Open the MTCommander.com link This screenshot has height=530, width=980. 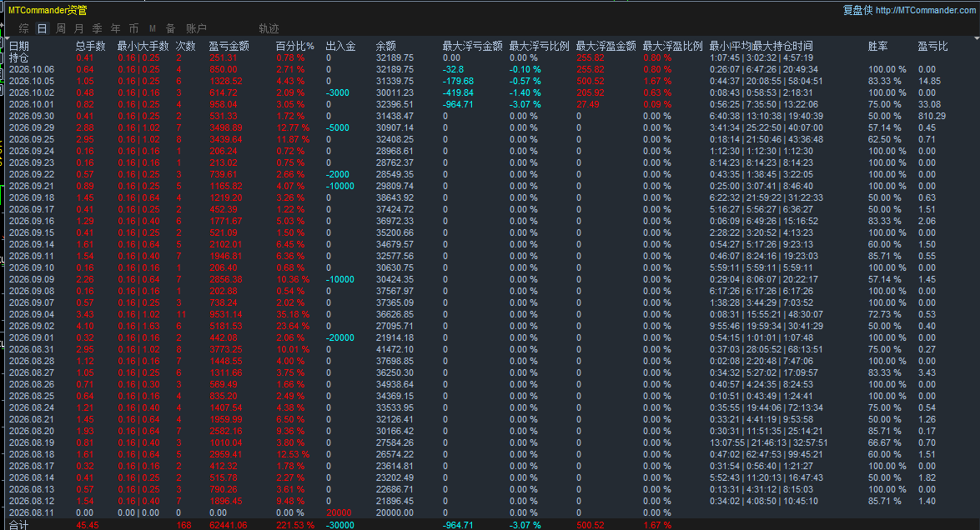click(x=926, y=10)
